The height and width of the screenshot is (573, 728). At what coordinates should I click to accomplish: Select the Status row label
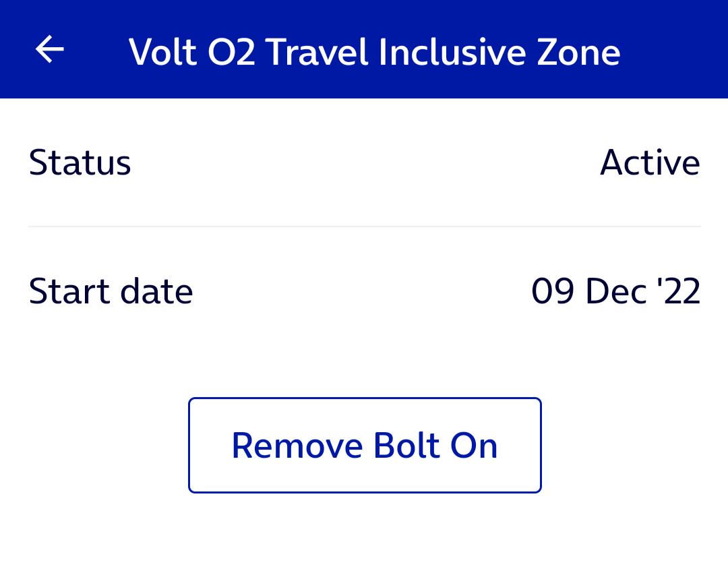coord(80,162)
